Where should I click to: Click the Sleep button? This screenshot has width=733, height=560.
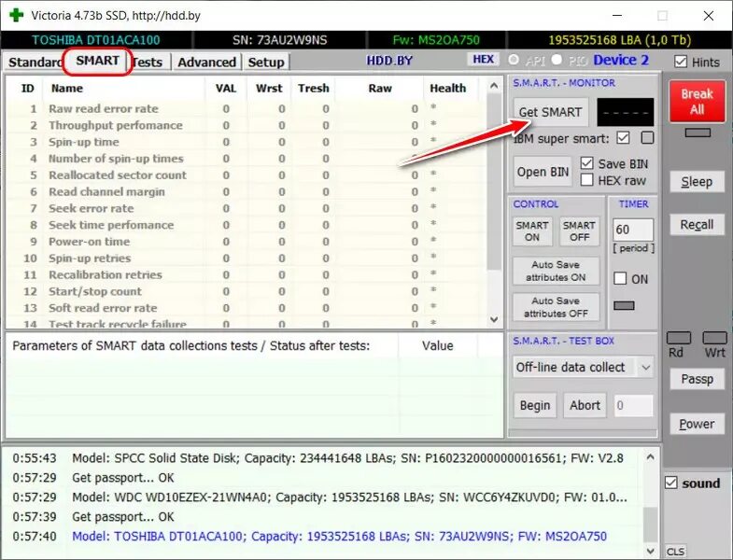[x=697, y=181]
